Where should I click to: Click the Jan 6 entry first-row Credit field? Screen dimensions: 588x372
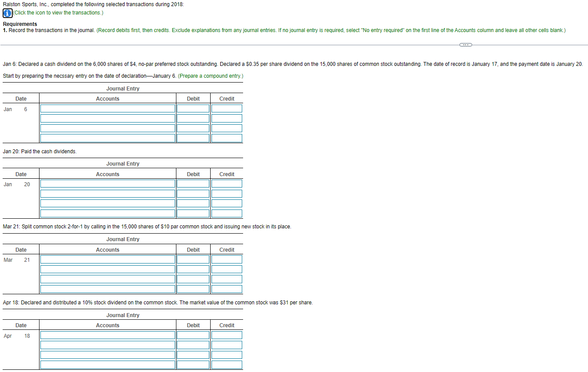pos(227,108)
